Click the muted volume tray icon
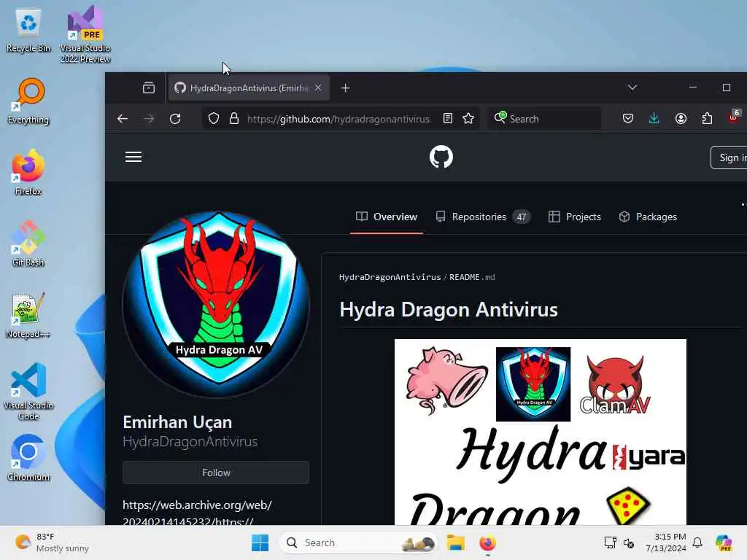Screen dimensions: 747x560 coord(629,542)
